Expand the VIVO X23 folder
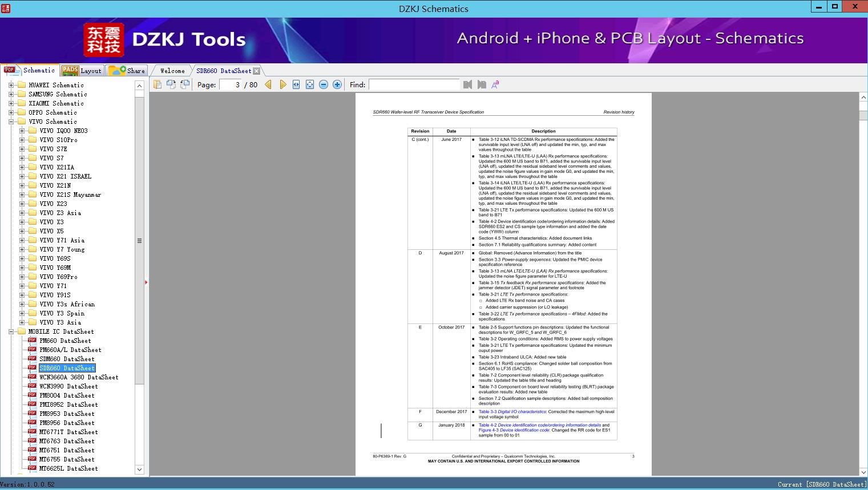The width and height of the screenshot is (868, 490). (22, 204)
